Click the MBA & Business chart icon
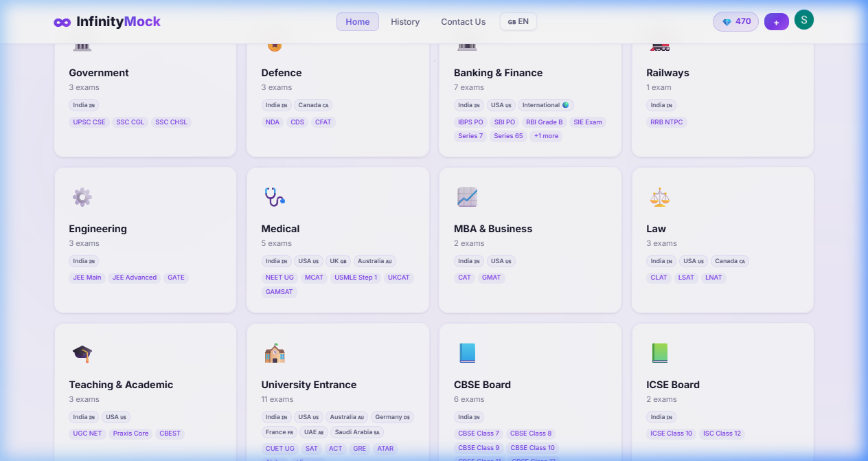The width and height of the screenshot is (868, 461). point(467,197)
